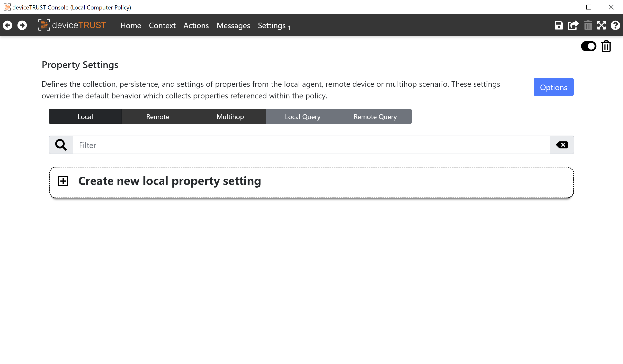Open the Options dialog
The image size is (623, 364).
click(553, 87)
